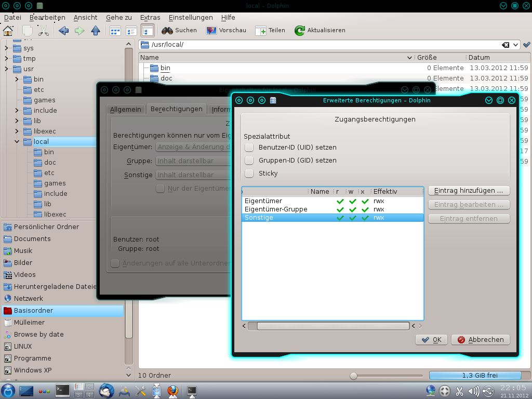Open the clipboard scissors tray icon
This screenshot has height=399, width=532.
(x=459, y=391)
